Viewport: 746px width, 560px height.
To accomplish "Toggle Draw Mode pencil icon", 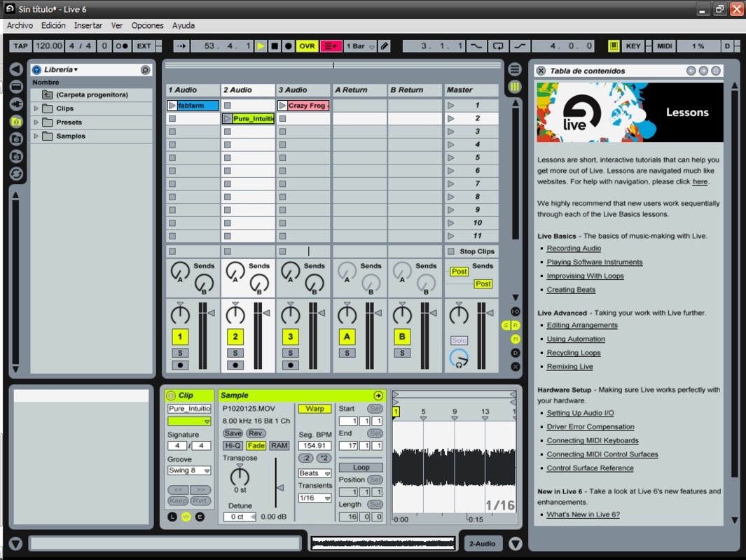I will pyautogui.click(x=385, y=46).
